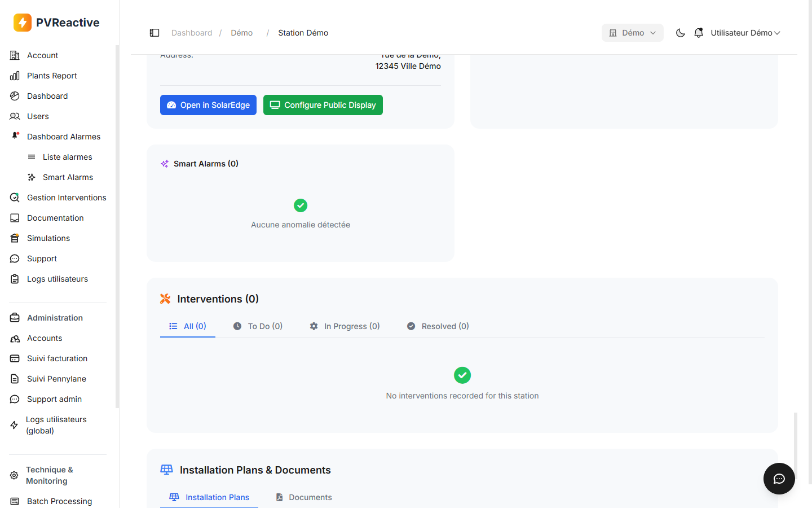
Task: Click the sidebar vertical scrollbar
Action: click(117, 226)
